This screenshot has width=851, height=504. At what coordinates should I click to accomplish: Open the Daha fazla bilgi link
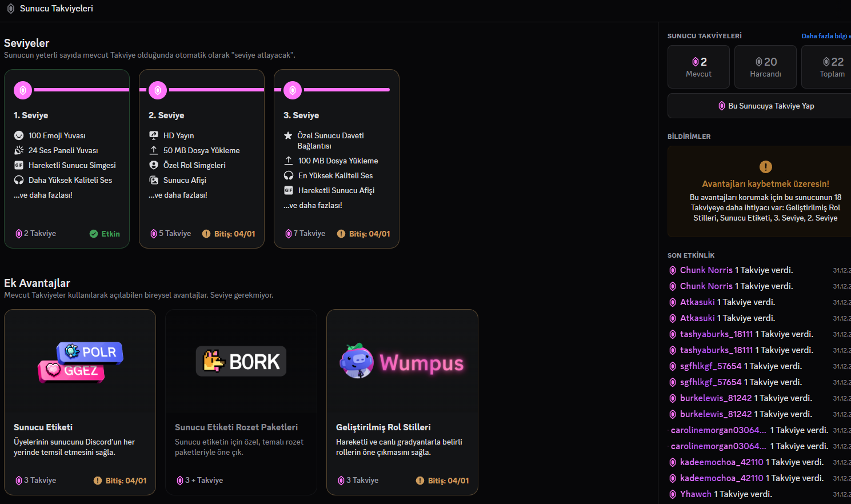pos(826,36)
